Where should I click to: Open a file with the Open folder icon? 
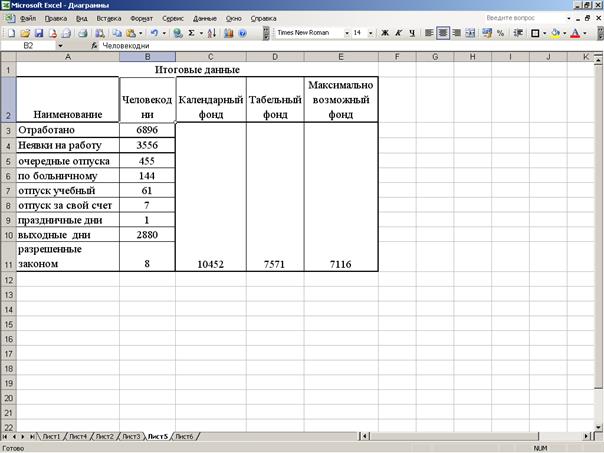[26, 33]
